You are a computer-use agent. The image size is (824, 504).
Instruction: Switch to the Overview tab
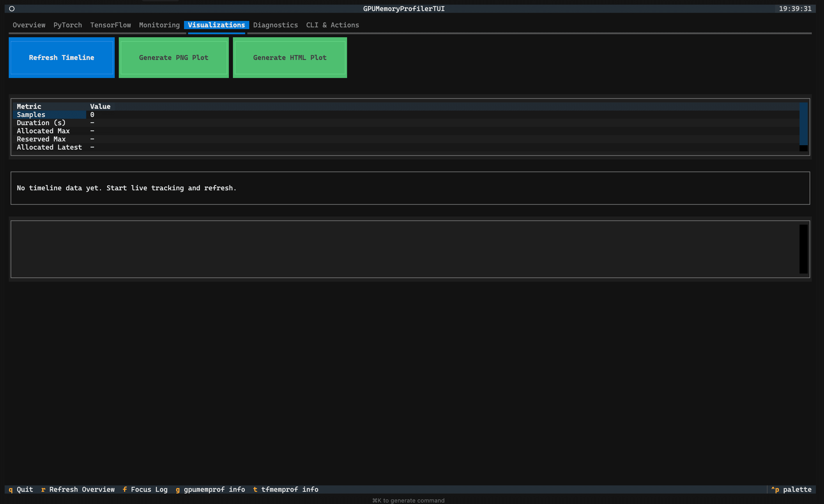coord(29,25)
